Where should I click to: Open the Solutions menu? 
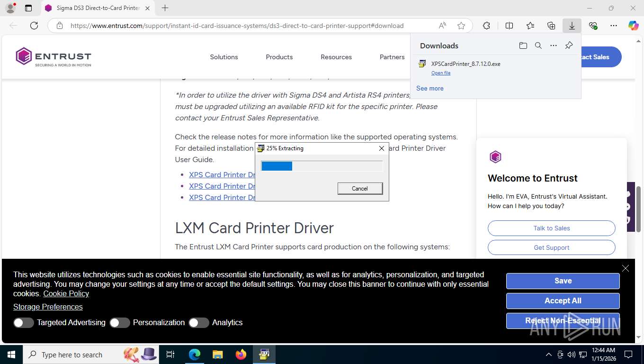[224, 57]
